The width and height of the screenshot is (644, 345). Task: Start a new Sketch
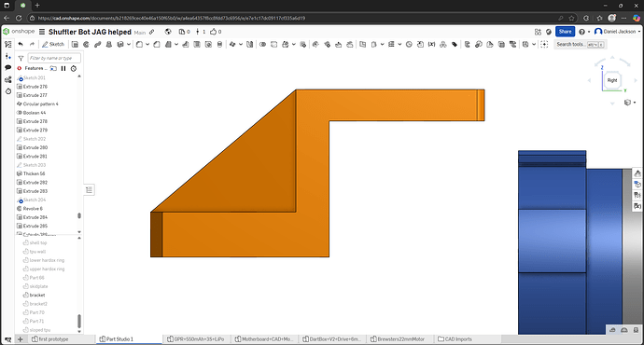tap(53, 45)
